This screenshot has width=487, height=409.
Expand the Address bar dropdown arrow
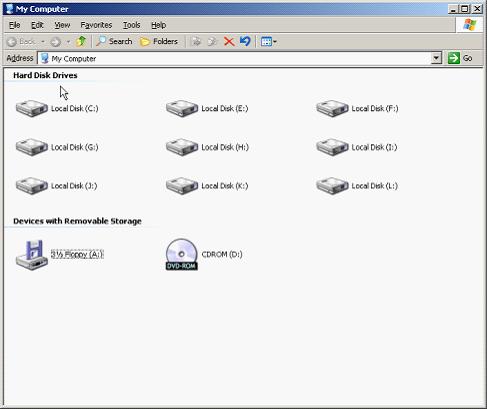coord(436,58)
